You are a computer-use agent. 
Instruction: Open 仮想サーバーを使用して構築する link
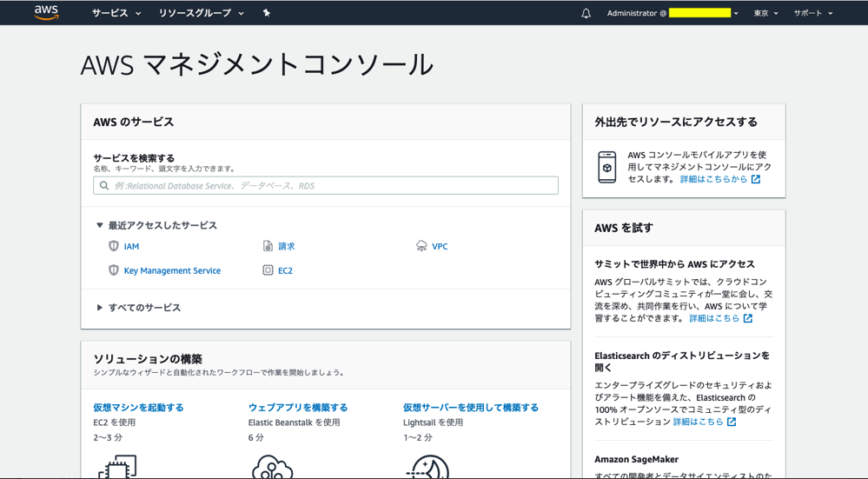(x=471, y=408)
